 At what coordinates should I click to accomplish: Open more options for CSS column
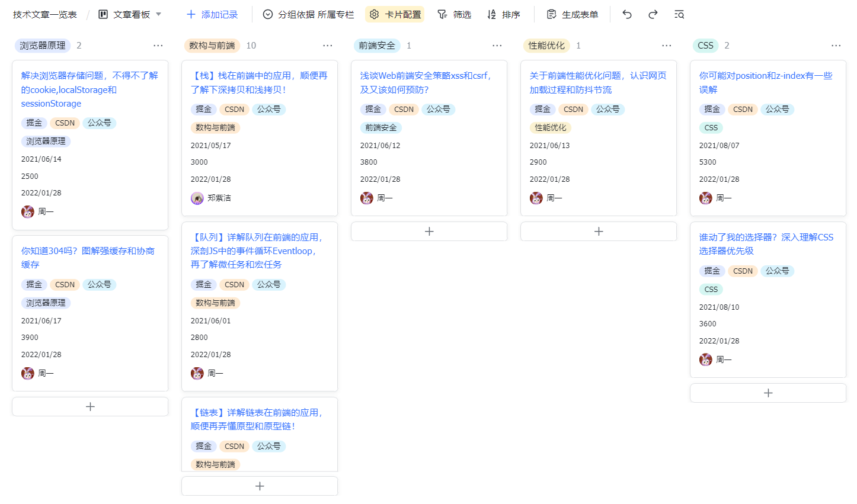point(836,46)
